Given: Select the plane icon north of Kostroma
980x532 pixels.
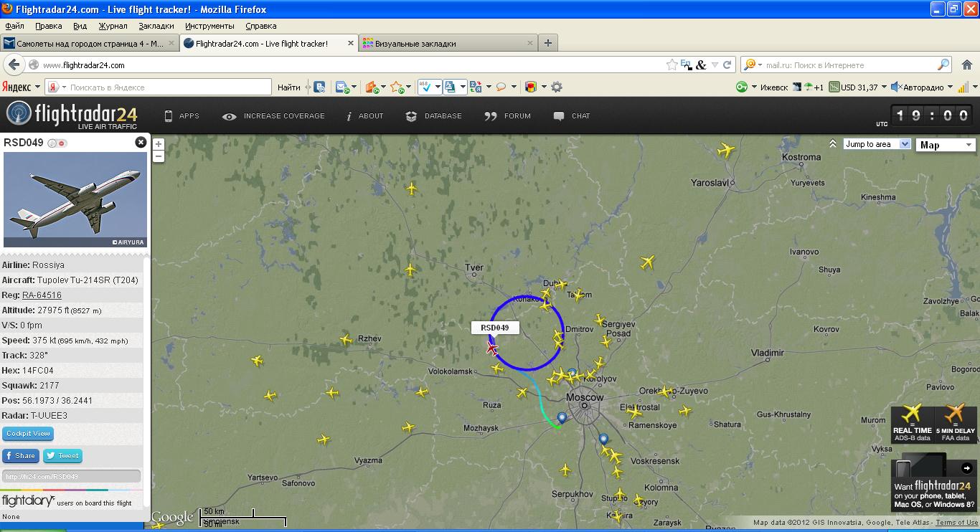Looking at the screenshot, I should tap(726, 150).
